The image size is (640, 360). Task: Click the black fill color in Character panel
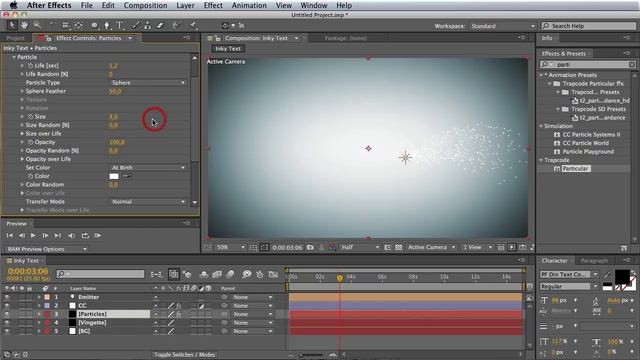pyautogui.click(x=622, y=277)
